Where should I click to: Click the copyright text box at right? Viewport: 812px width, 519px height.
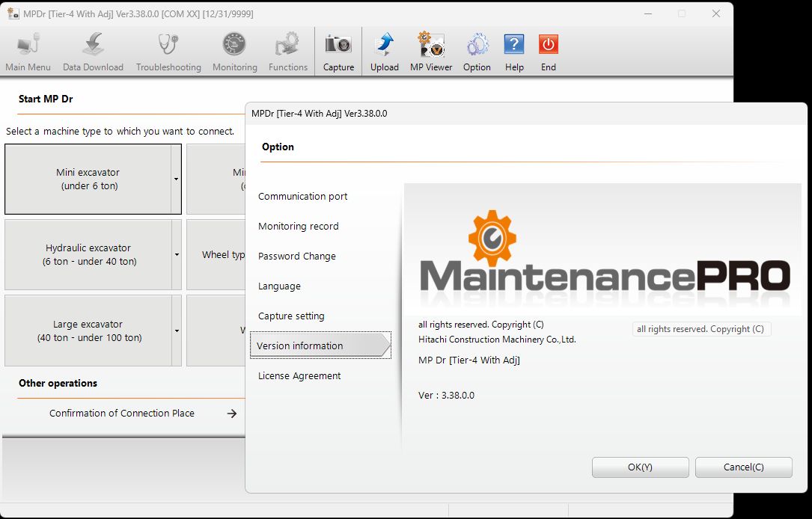tap(701, 329)
